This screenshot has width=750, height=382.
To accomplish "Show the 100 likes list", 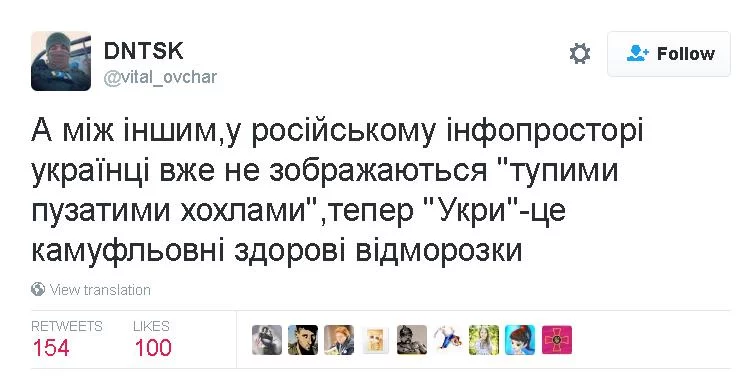I will [153, 348].
